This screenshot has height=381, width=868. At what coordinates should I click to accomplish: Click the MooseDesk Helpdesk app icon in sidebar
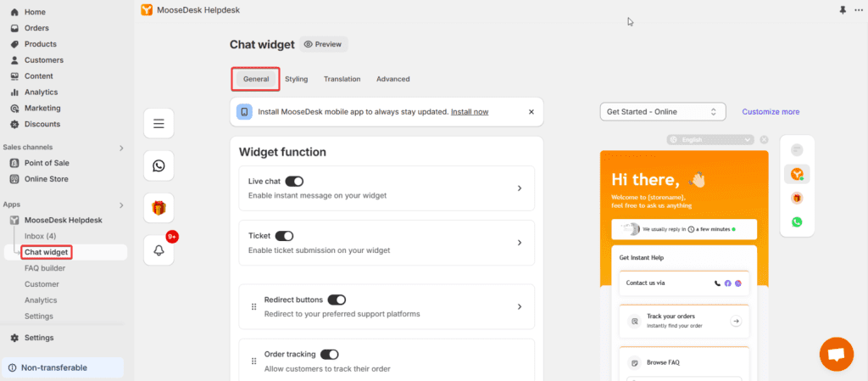[14, 221]
